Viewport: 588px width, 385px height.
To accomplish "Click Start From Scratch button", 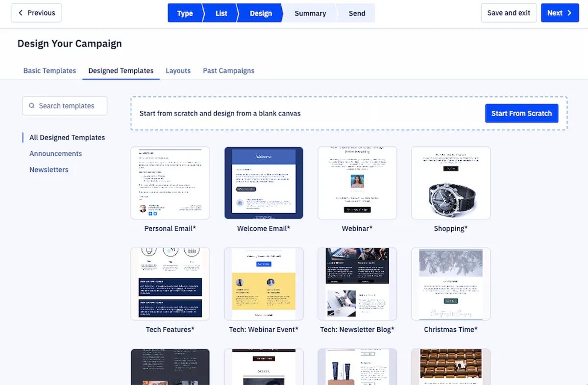I will [x=521, y=113].
